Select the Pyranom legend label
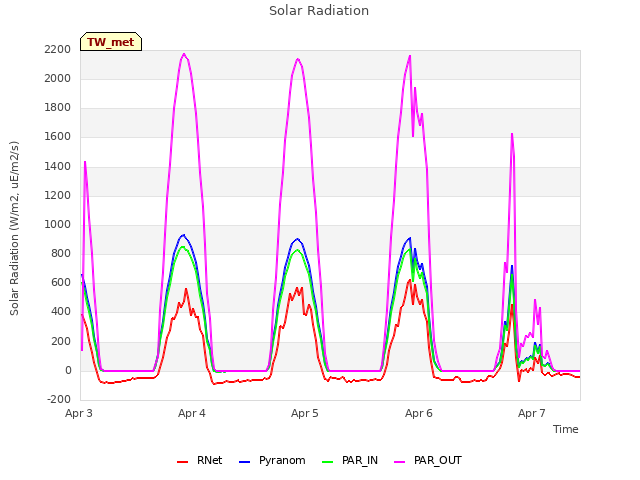 282,460
